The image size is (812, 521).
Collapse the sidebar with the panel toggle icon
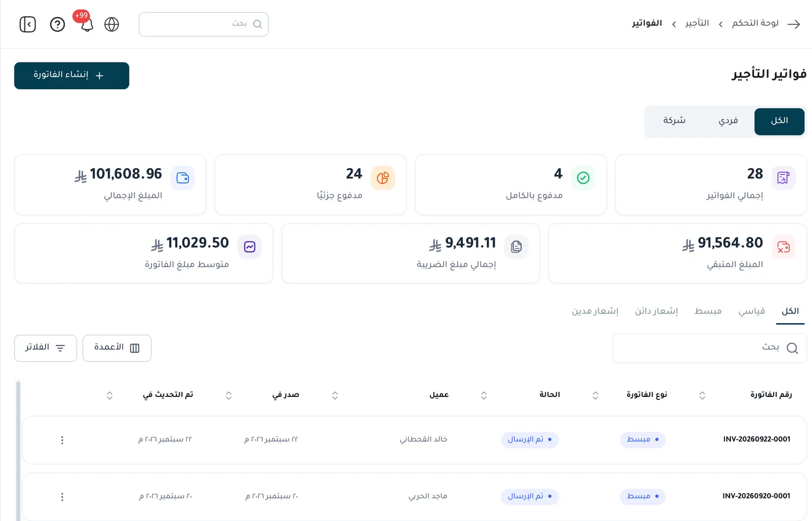tap(28, 24)
